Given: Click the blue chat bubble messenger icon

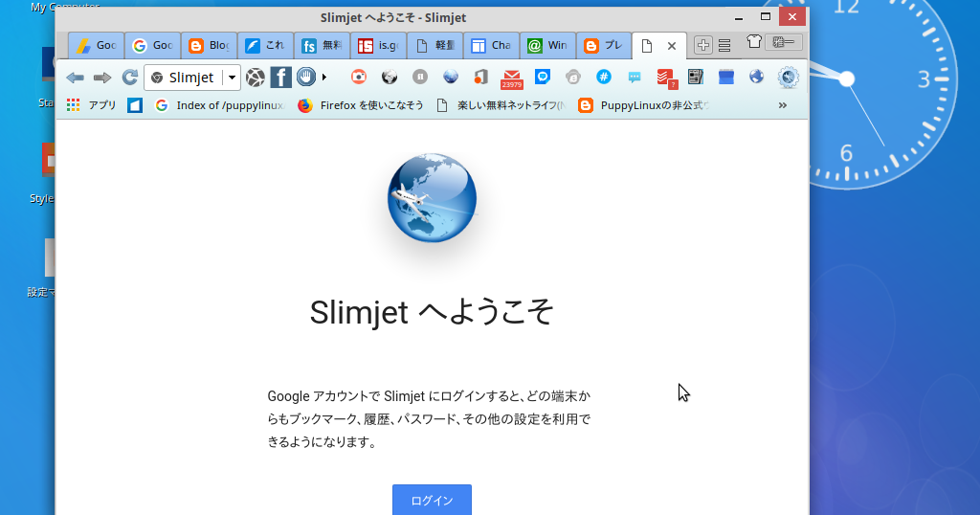Looking at the screenshot, I should click(x=543, y=77).
